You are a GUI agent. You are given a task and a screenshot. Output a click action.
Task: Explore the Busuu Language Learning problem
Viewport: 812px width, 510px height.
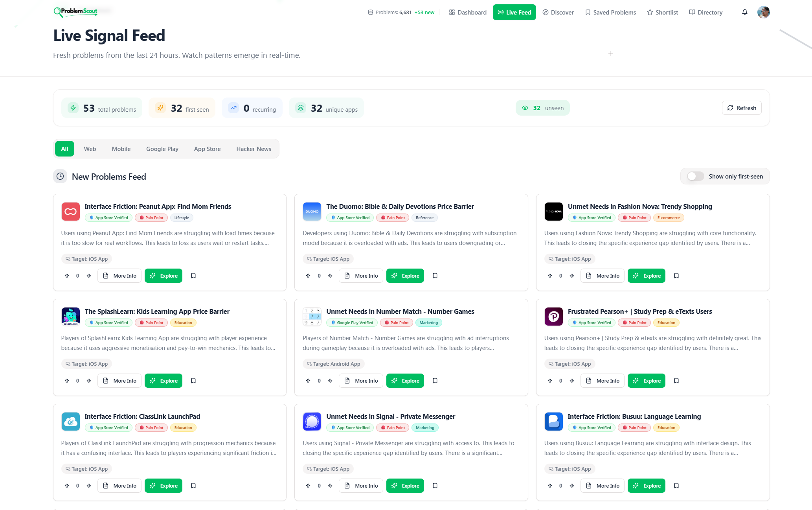coord(646,486)
